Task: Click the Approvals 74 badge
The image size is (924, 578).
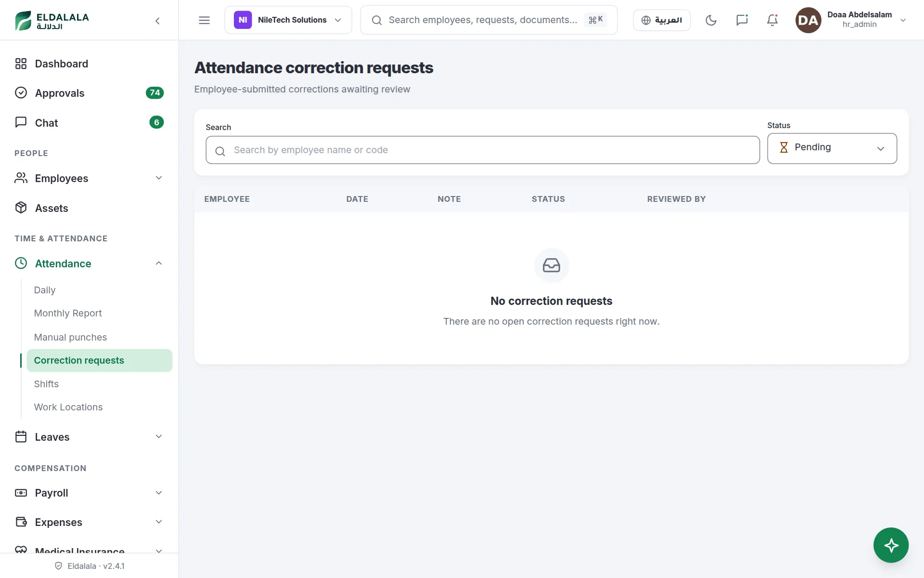Action: 154,92
